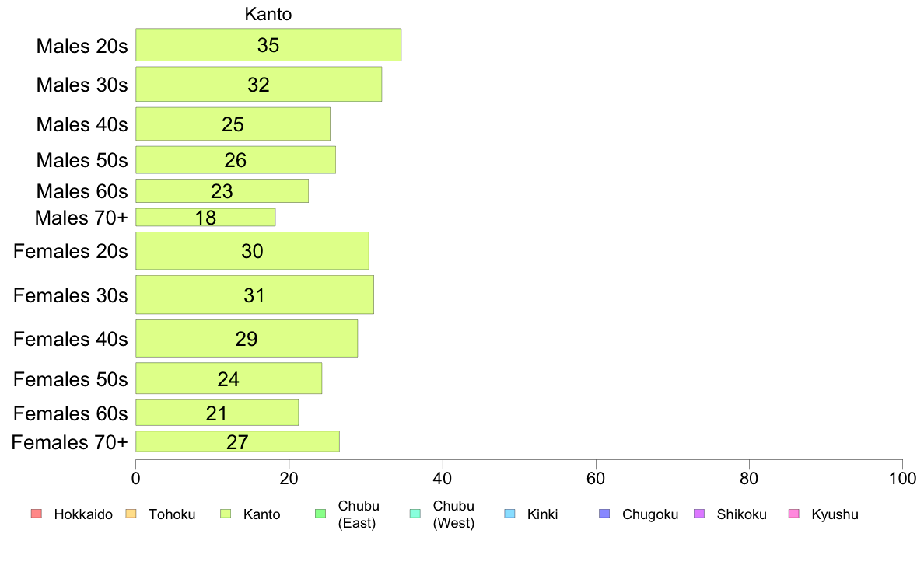Click the Shikoku purple legend swatch

[699, 514]
